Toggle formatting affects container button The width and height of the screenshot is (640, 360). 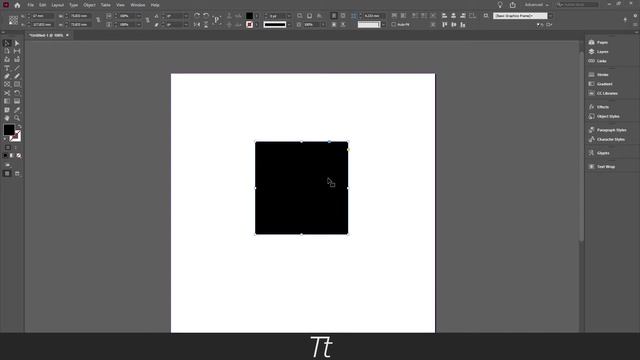pos(8,147)
